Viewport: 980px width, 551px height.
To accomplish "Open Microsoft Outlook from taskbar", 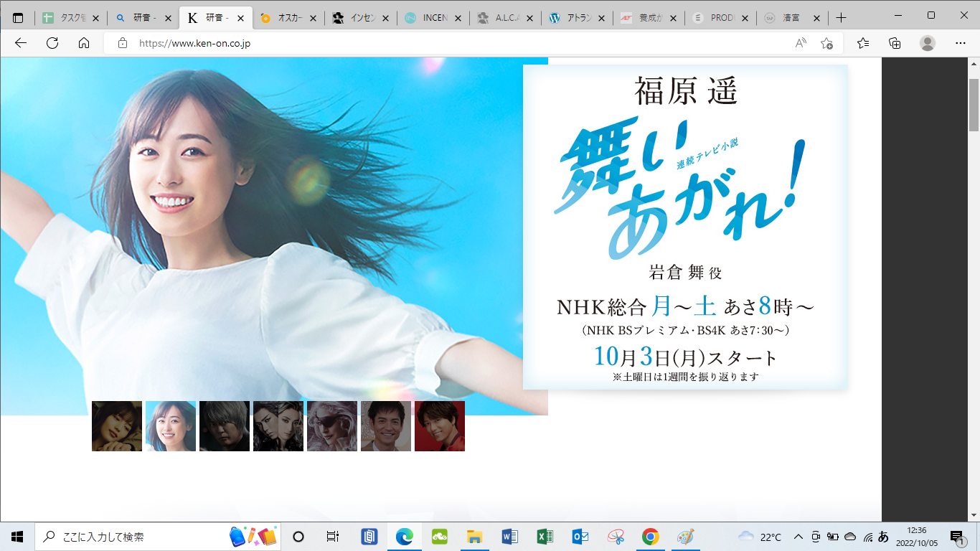I will point(580,537).
